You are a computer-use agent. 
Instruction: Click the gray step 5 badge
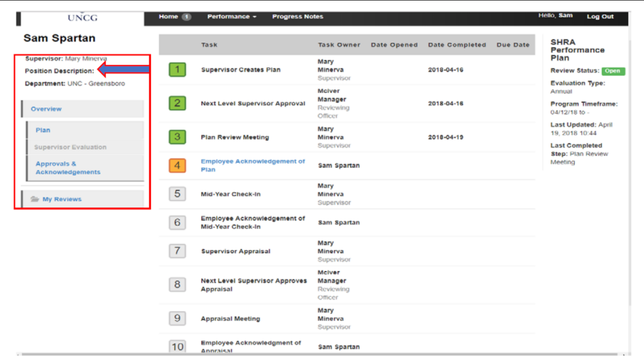[x=177, y=194]
